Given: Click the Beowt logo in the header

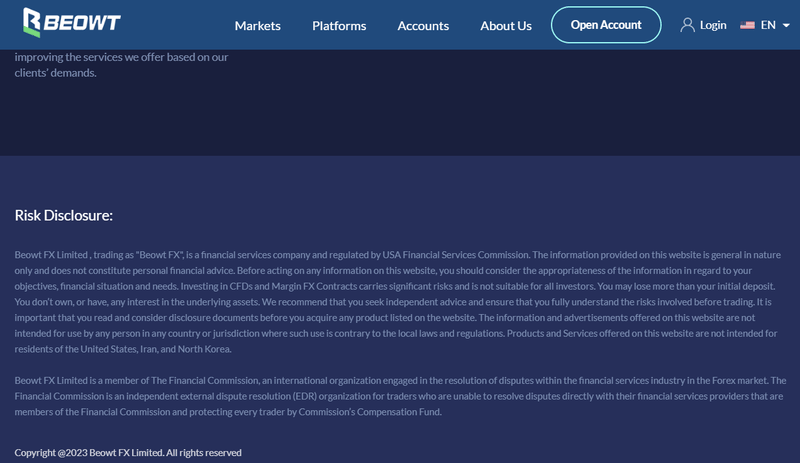Looking at the screenshot, I should point(71,22).
